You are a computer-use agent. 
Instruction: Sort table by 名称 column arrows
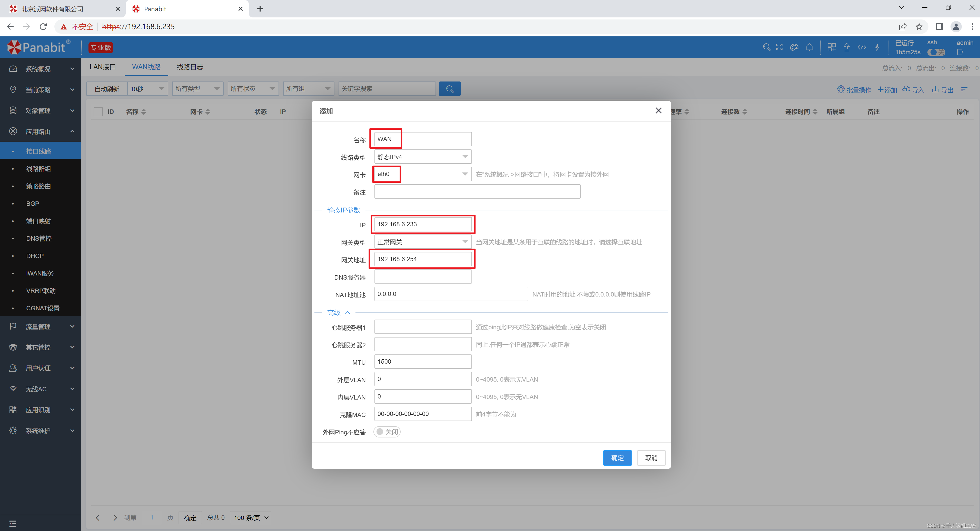pos(143,112)
